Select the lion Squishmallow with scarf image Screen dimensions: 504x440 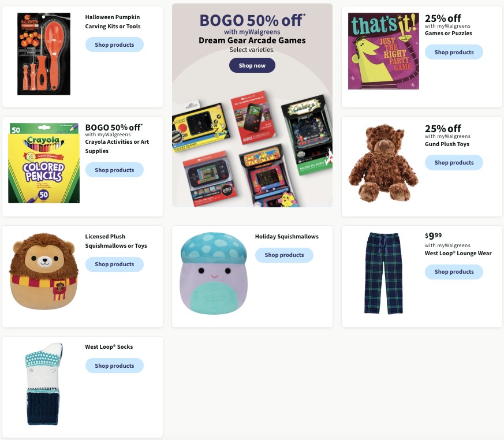point(44,271)
